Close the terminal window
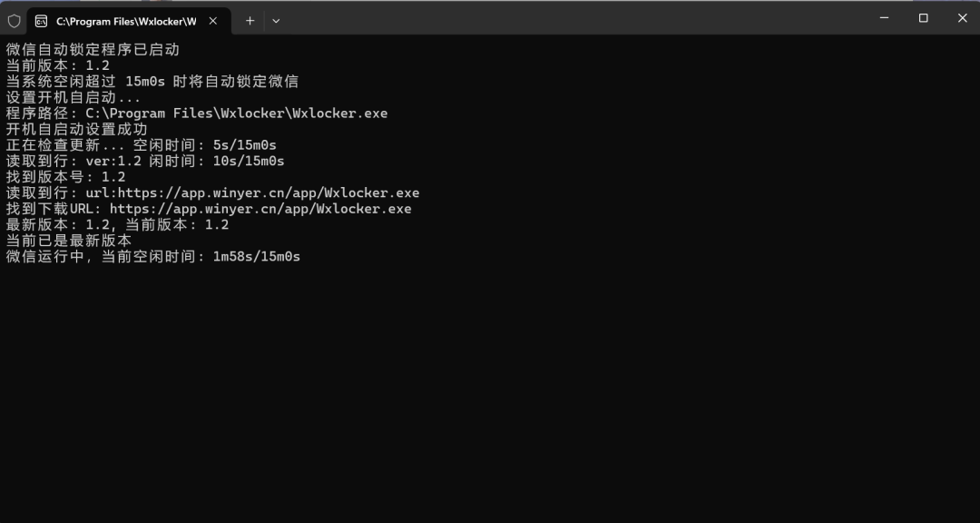The height and width of the screenshot is (523, 980). coord(962,18)
